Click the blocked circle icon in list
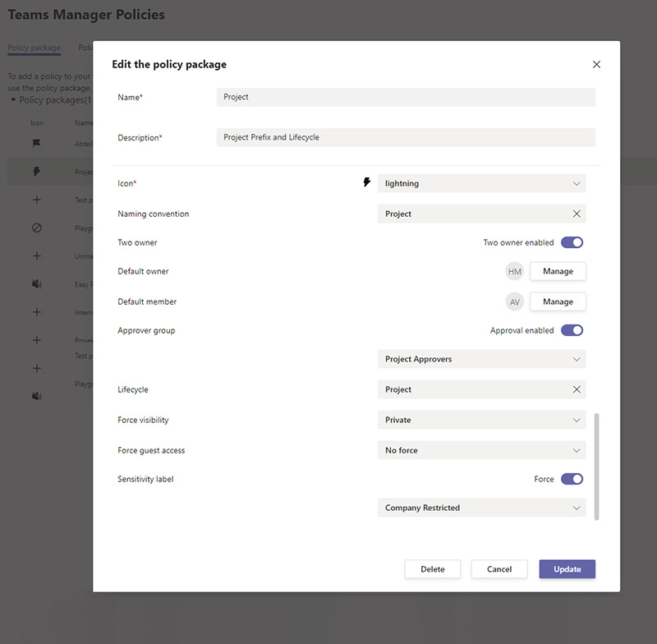The height and width of the screenshot is (644, 657). pos(37,228)
